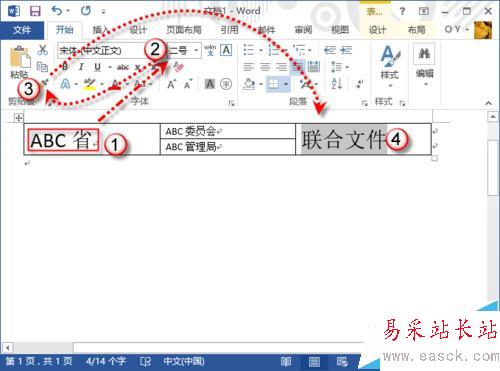
Task: Click the cell ABC 管理局
Action: point(228,147)
